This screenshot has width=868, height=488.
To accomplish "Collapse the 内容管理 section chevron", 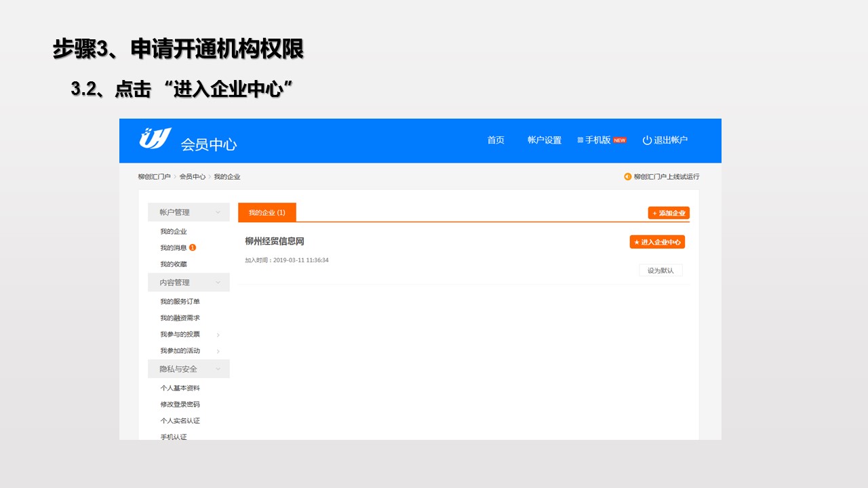I will [x=218, y=282].
